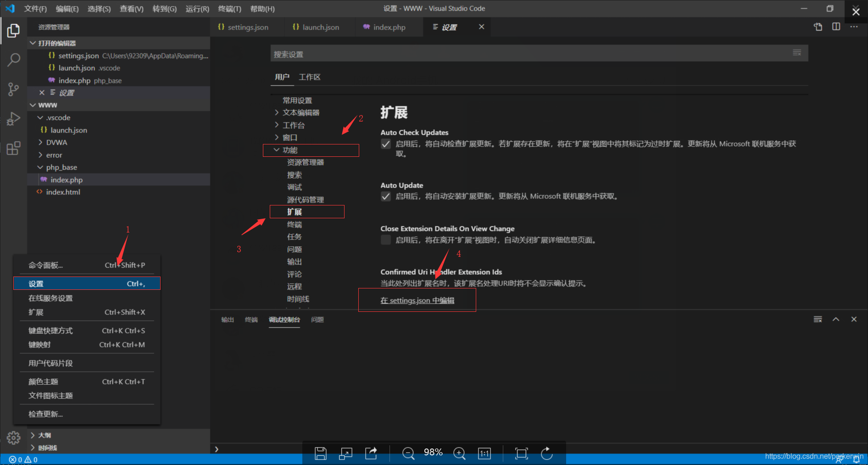The width and height of the screenshot is (868, 465).
Task: Click 检查更新 menu entry
Action: point(87,414)
